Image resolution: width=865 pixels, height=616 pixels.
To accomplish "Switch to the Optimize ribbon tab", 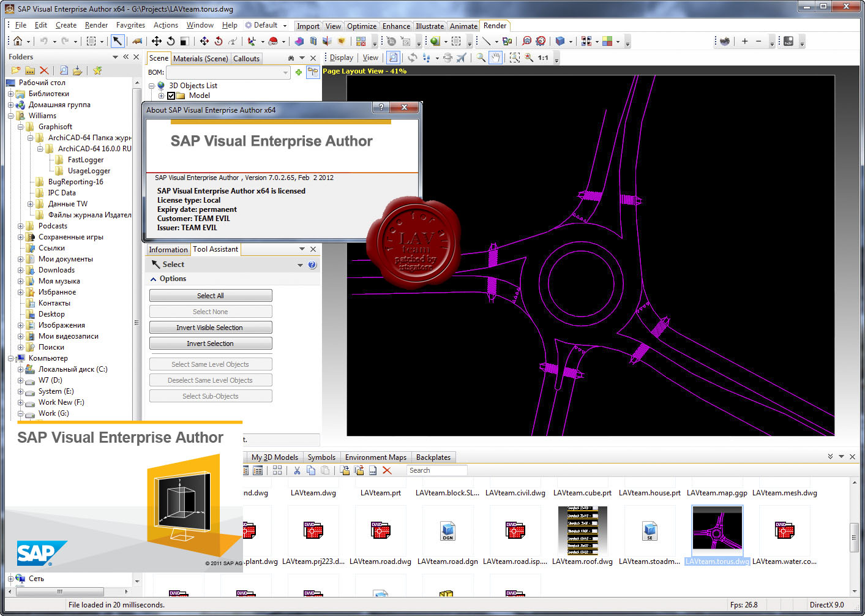I will point(362,26).
